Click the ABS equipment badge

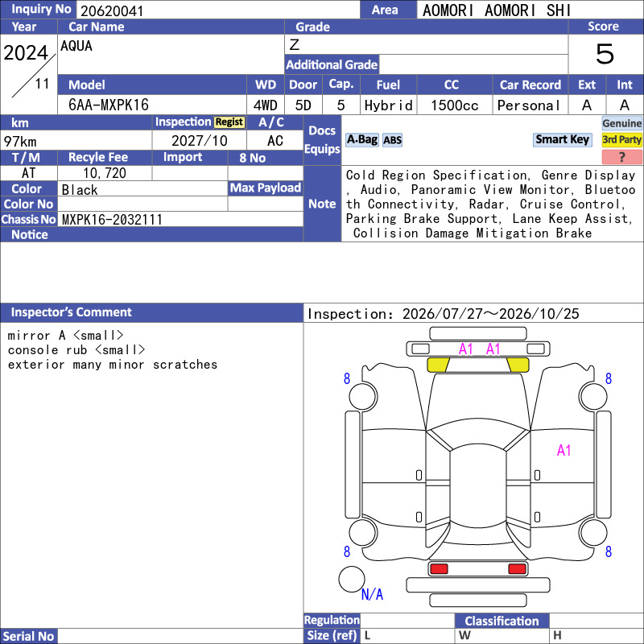point(392,140)
